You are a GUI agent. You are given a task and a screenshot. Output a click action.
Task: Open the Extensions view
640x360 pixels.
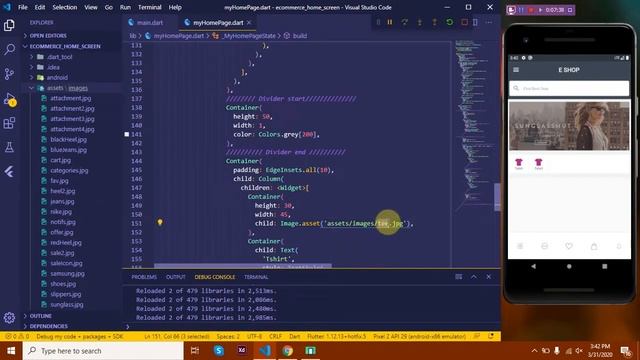tap(9, 123)
